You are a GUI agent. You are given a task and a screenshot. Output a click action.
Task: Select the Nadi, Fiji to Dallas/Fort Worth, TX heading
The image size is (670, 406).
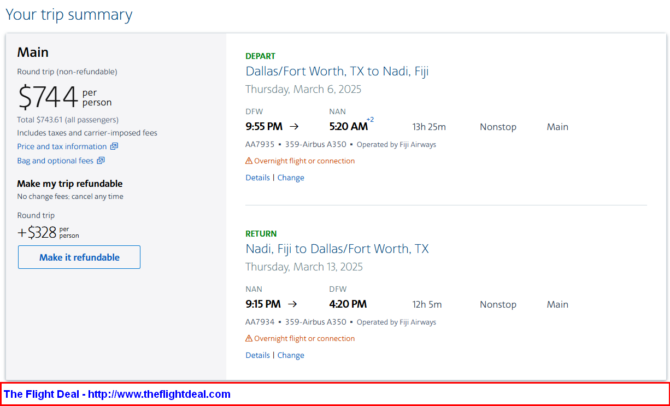coord(337,249)
